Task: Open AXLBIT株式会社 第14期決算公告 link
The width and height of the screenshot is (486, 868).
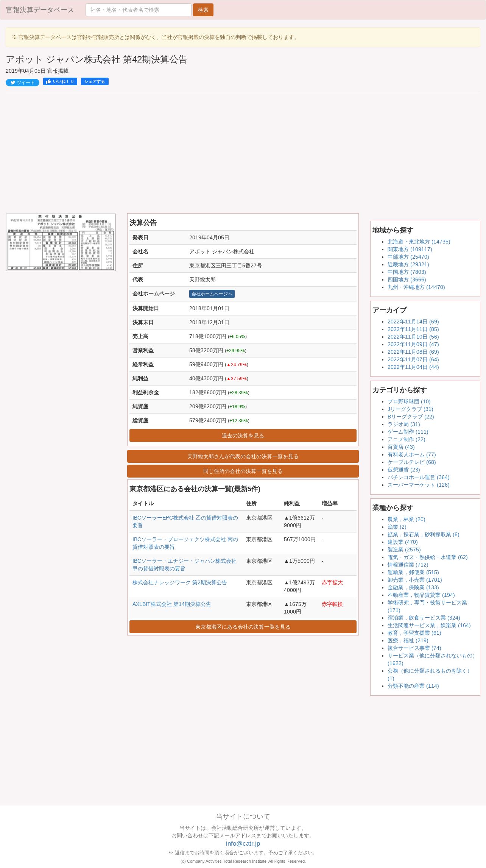Action: pyautogui.click(x=172, y=604)
